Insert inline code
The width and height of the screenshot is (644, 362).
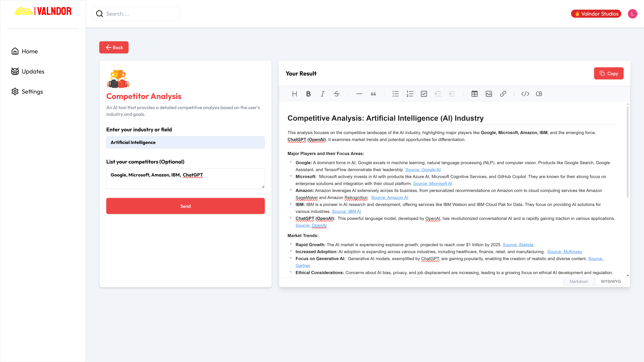525,94
